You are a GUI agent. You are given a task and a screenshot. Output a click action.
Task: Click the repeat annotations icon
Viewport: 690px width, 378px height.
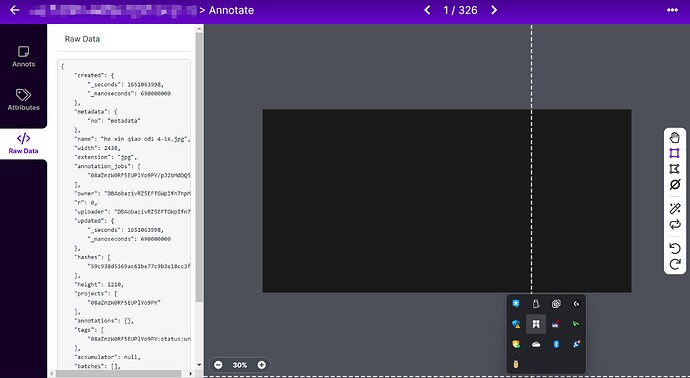pos(675,225)
